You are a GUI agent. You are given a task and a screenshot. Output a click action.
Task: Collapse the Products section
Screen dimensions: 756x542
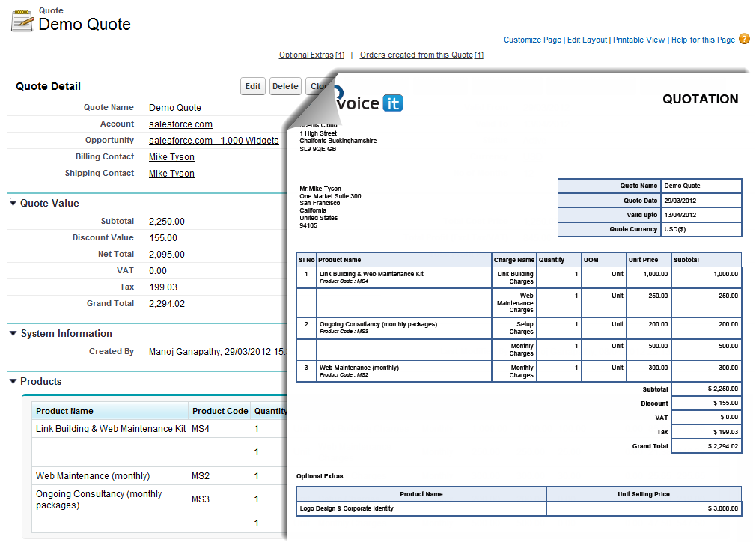[x=13, y=381]
